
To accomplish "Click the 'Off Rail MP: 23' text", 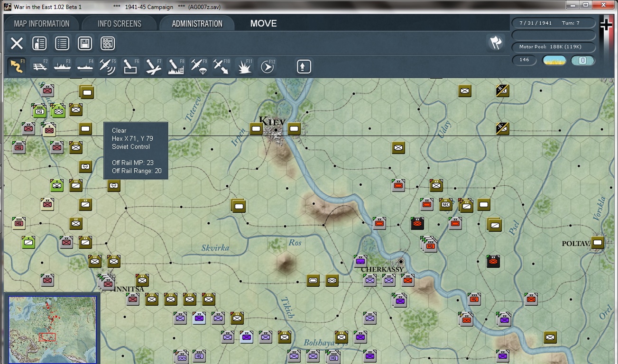I will click(133, 163).
